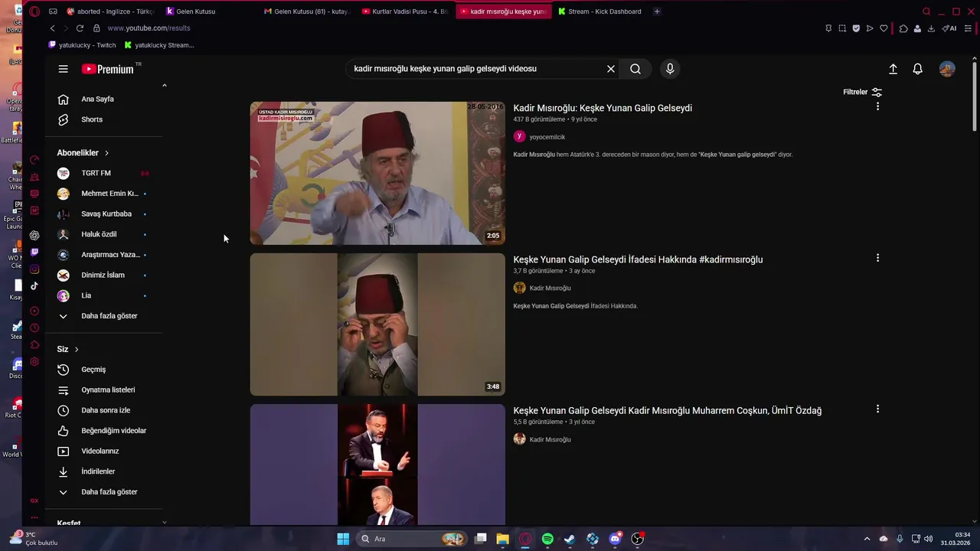This screenshot has width=980, height=551.
Task: Open the Filtreler search filters
Action: (x=863, y=92)
